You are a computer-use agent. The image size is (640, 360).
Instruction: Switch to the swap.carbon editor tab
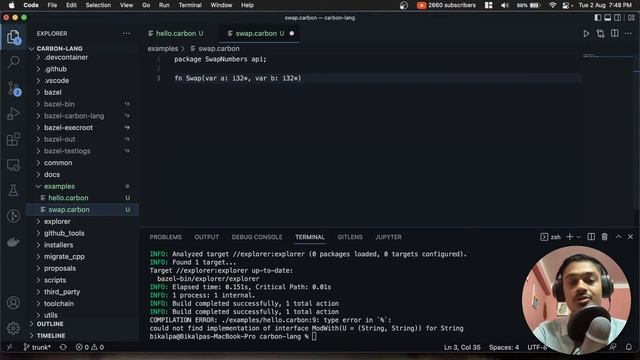260,33
